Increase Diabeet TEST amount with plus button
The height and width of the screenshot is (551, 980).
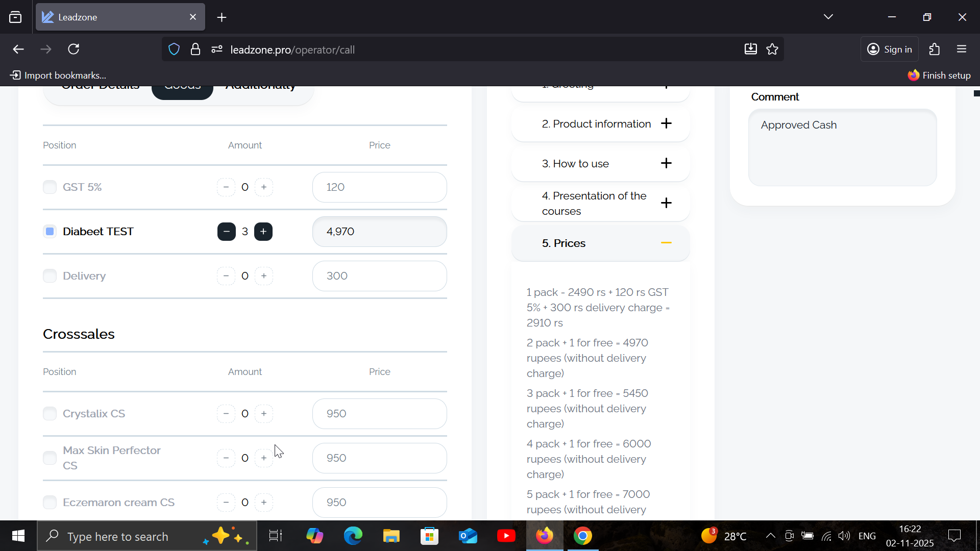coord(263,232)
